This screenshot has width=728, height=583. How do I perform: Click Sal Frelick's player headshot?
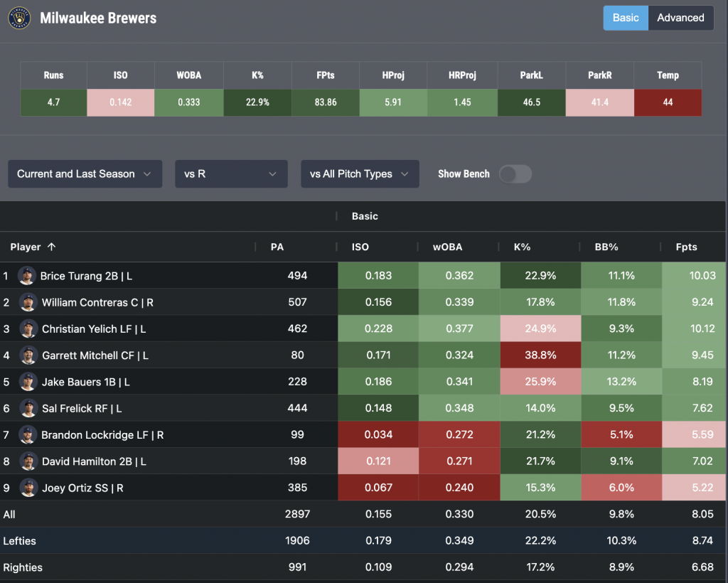click(27, 408)
